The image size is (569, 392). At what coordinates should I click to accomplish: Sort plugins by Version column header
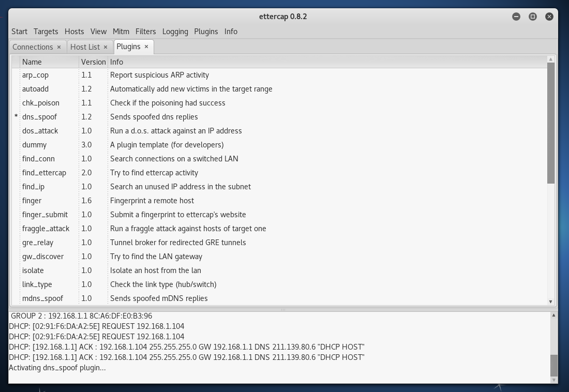coord(93,62)
